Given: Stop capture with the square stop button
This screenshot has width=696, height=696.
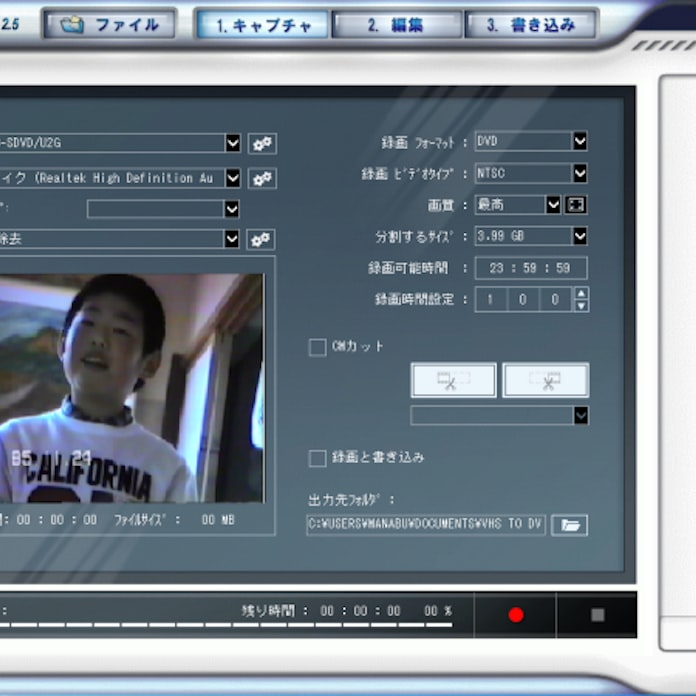Looking at the screenshot, I should click(597, 614).
